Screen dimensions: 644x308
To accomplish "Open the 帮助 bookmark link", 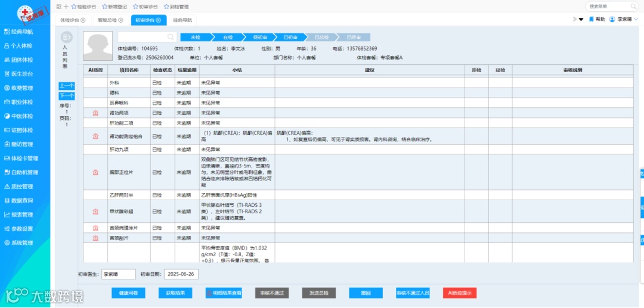I will pyautogui.click(x=597, y=19).
